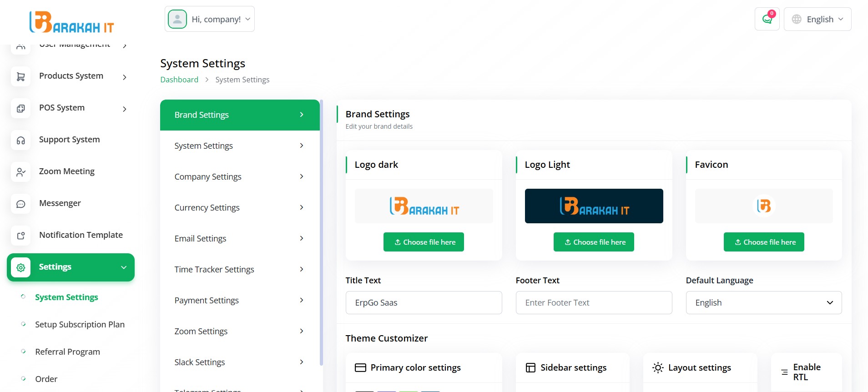Select Setup Subscription Plan in sidebar
Screen dimensions: 868x392
[x=80, y=325]
